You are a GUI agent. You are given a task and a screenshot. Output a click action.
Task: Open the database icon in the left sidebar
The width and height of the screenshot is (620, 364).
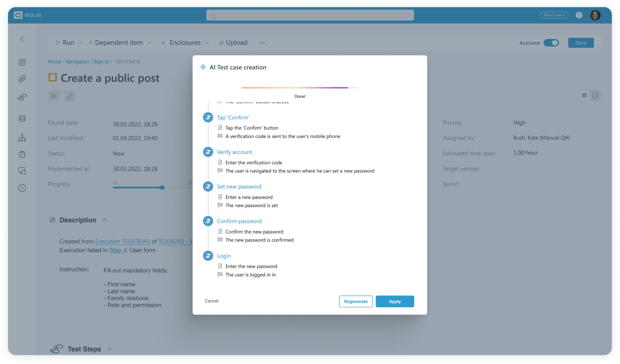pos(22,118)
